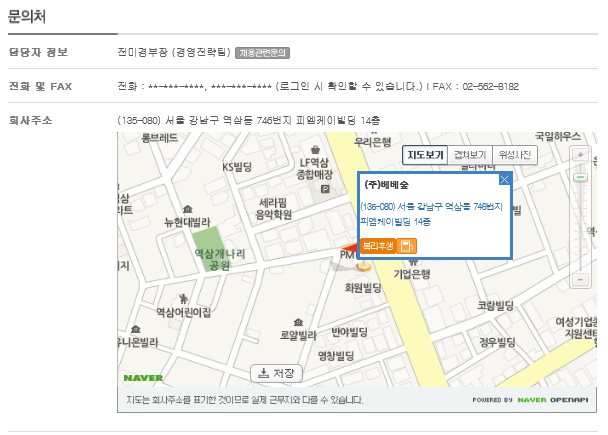Close the (주)베베숲 map info popup
Screen dimensions: 608x435
pos(504,179)
